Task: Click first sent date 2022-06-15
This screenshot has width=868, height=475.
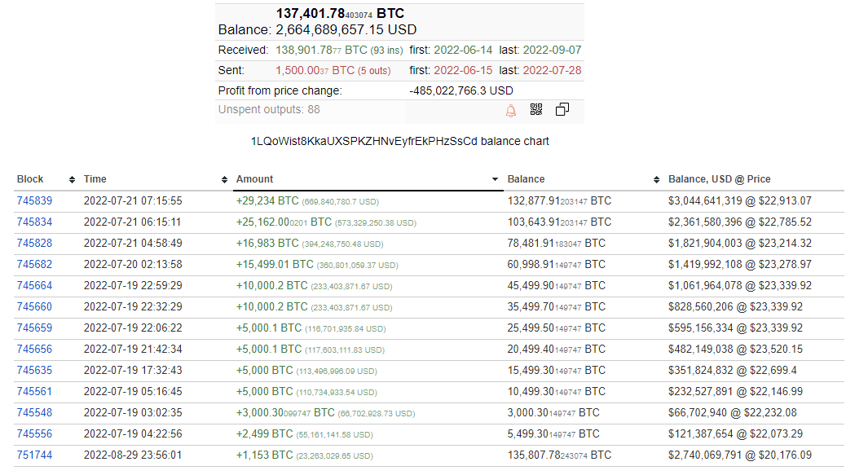Action: (x=463, y=70)
